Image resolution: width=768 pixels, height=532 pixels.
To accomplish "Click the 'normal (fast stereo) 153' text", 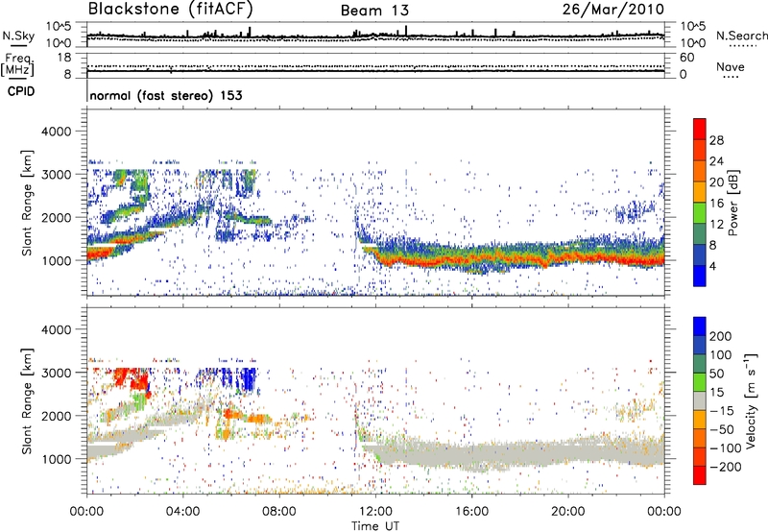I will (166, 95).
